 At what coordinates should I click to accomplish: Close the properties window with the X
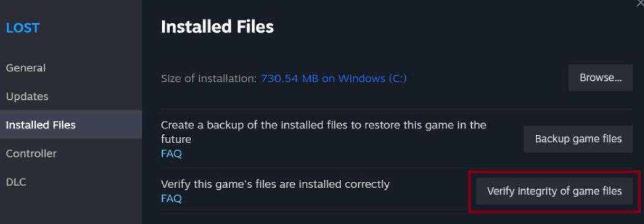click(640, 4)
